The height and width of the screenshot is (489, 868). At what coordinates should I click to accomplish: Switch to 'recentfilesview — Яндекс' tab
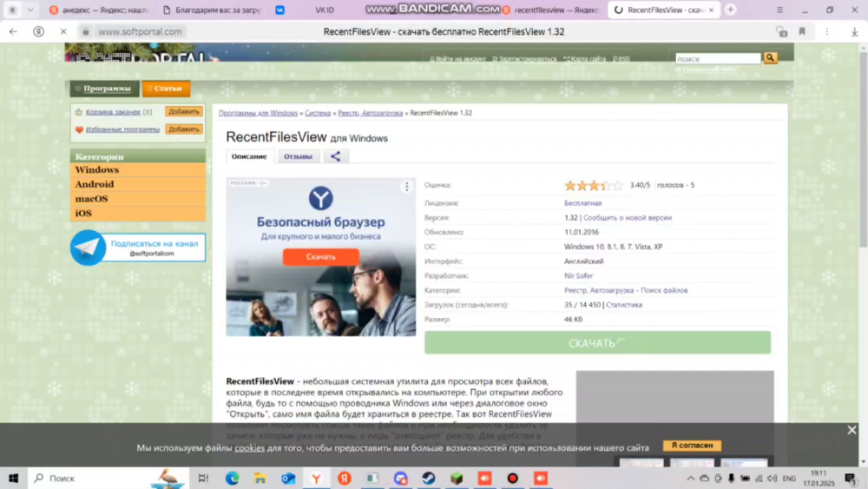click(x=552, y=10)
